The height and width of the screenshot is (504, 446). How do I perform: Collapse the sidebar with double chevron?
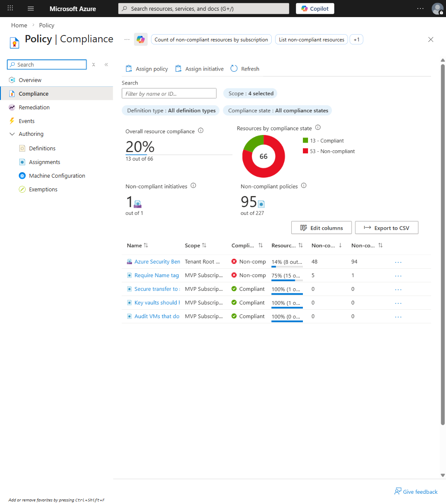106,64
